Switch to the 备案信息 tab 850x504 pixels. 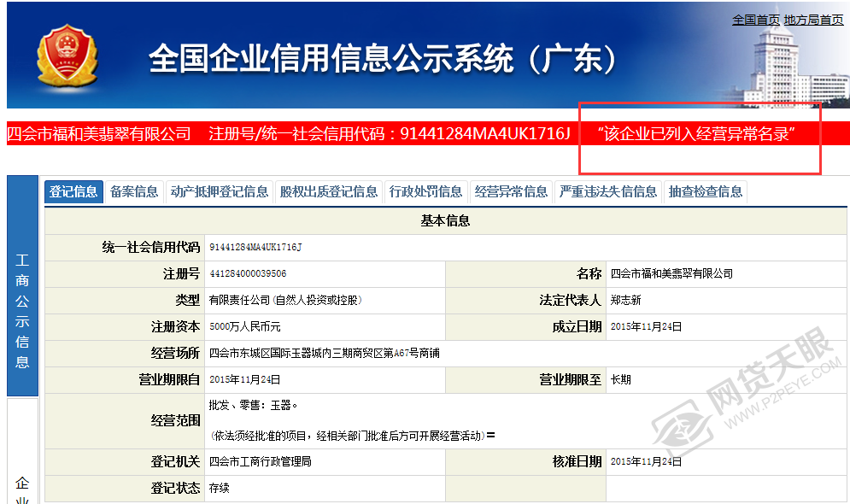tap(134, 191)
